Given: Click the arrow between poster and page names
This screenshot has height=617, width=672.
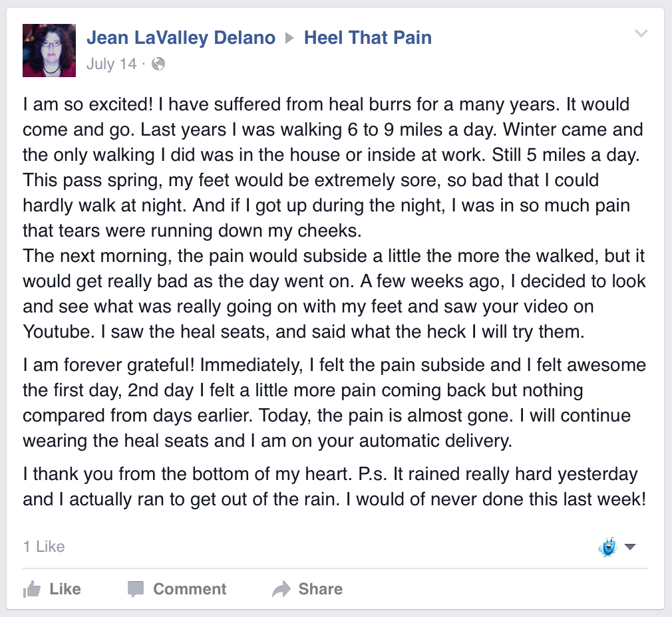Looking at the screenshot, I should [x=289, y=39].
